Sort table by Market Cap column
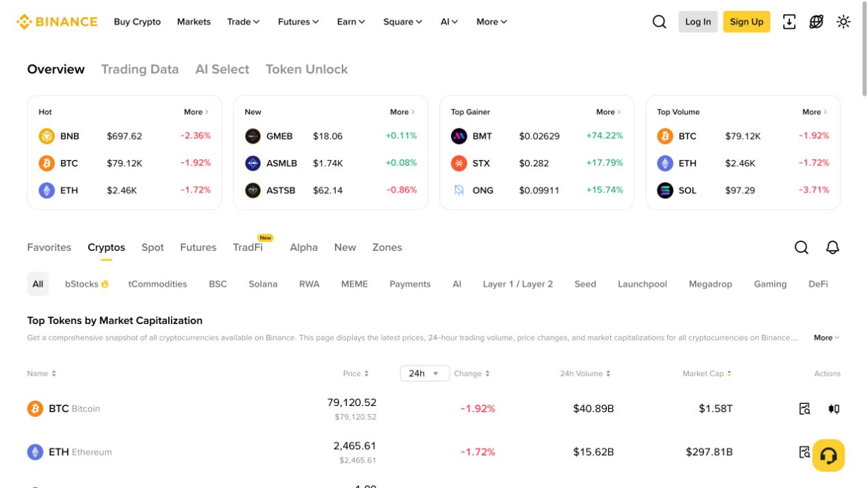The height and width of the screenshot is (488, 868). pyautogui.click(x=707, y=374)
